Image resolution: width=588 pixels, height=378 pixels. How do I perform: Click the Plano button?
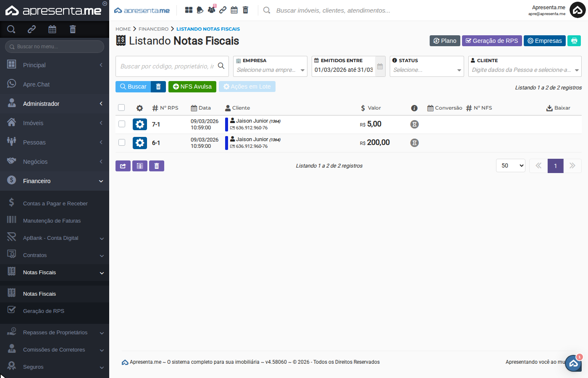tap(445, 41)
